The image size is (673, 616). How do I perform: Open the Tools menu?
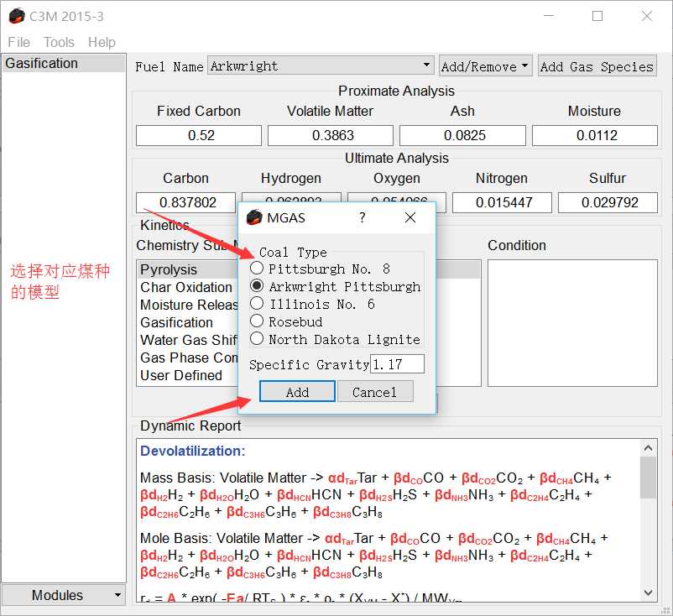point(59,42)
